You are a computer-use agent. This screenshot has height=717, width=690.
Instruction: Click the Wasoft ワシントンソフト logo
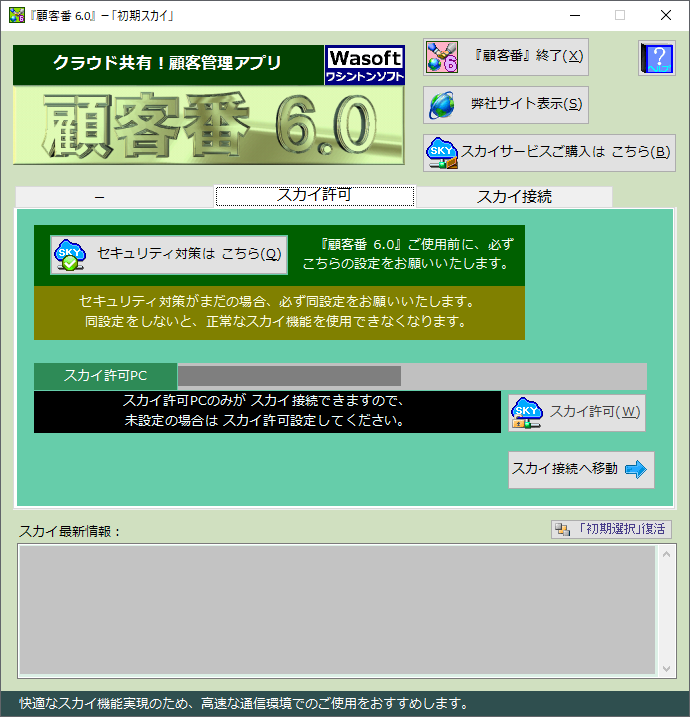[364, 65]
